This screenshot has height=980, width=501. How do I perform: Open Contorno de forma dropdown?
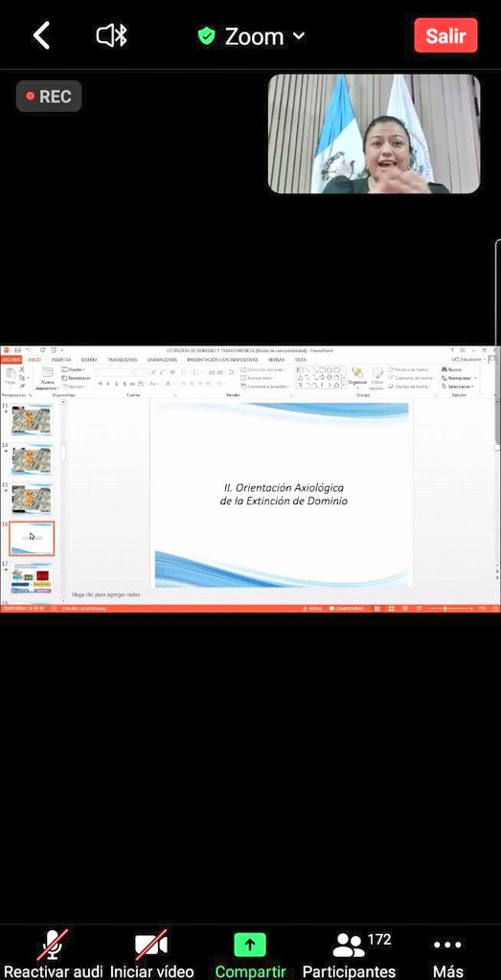(x=412, y=377)
